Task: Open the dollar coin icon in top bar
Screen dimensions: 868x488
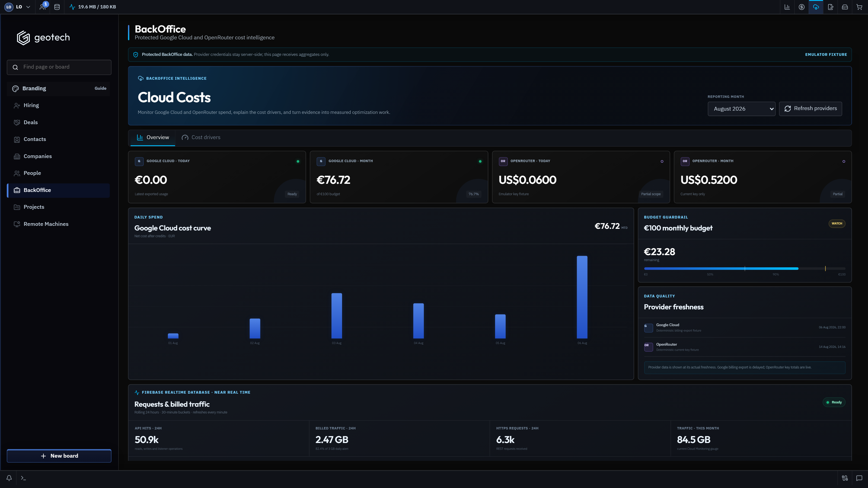Action: click(x=802, y=7)
